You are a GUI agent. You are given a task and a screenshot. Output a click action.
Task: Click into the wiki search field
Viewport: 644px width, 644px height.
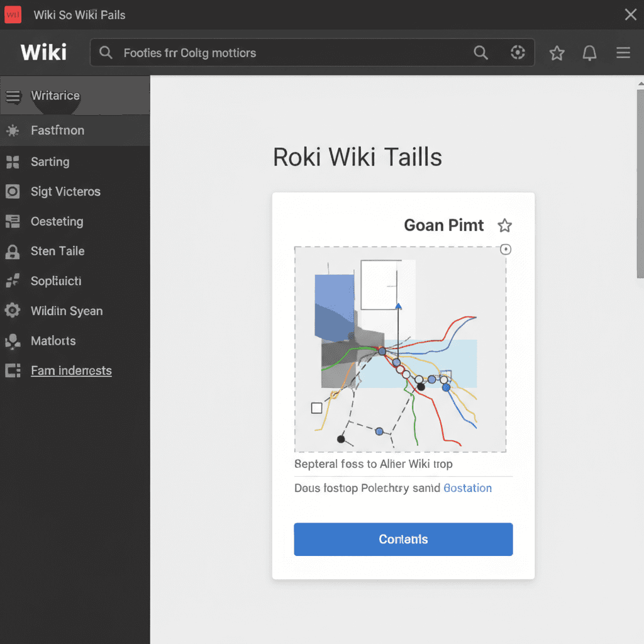coord(283,53)
